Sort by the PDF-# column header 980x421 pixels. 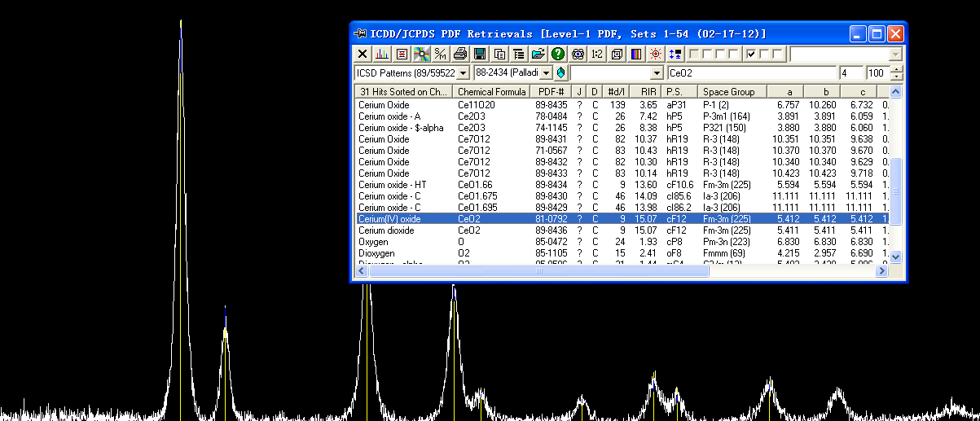[551, 92]
